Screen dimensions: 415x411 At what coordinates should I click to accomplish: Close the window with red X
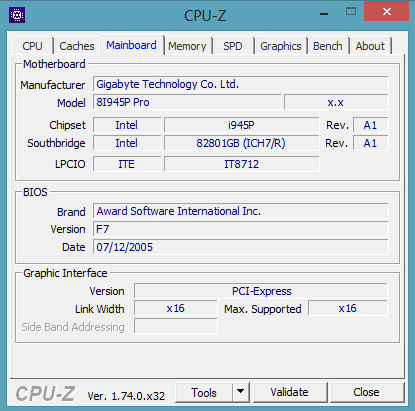click(x=387, y=12)
